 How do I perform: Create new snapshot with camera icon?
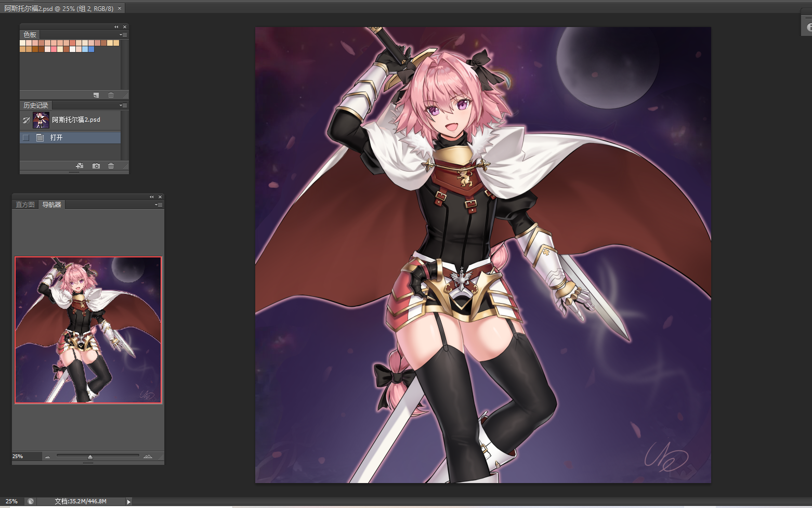pyautogui.click(x=96, y=166)
